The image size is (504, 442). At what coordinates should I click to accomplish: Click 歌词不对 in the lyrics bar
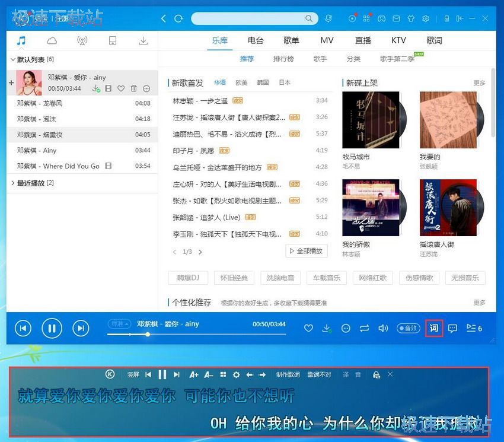click(319, 375)
